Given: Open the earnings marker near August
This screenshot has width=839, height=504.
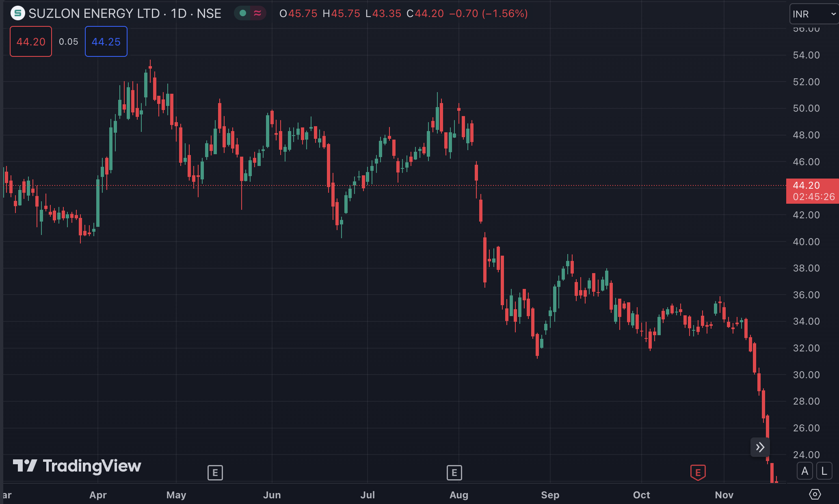Looking at the screenshot, I should [x=454, y=473].
